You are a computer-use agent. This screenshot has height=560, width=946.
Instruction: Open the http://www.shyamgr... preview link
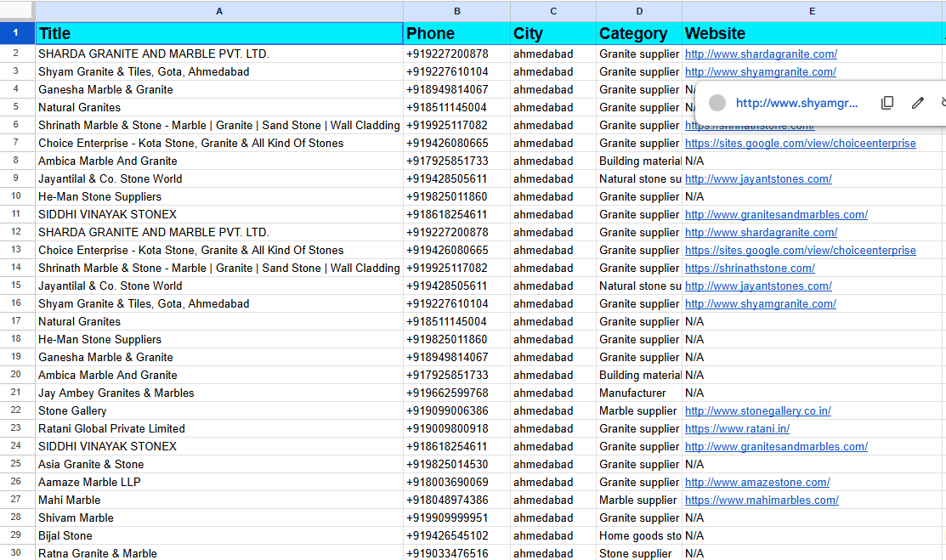click(796, 103)
